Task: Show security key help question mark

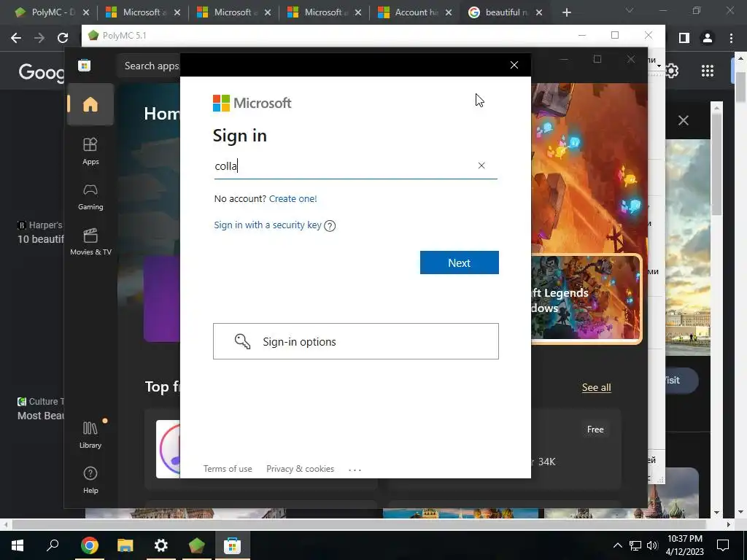Action: 330,226
